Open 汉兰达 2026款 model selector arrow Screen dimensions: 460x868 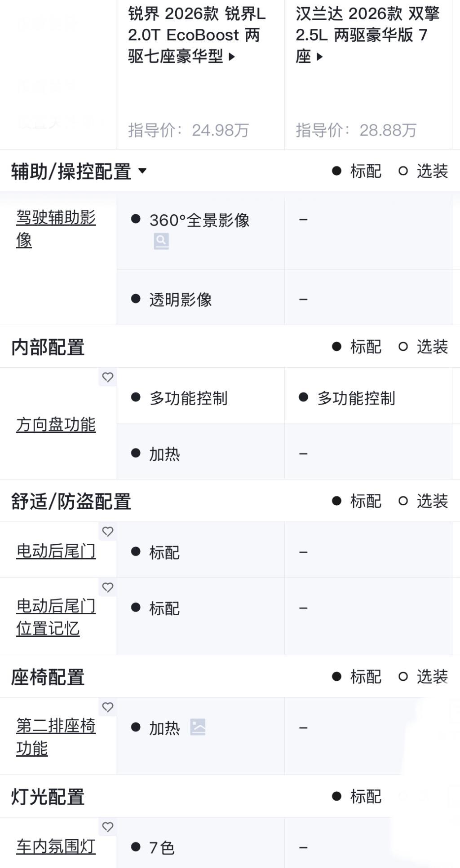[x=319, y=57]
